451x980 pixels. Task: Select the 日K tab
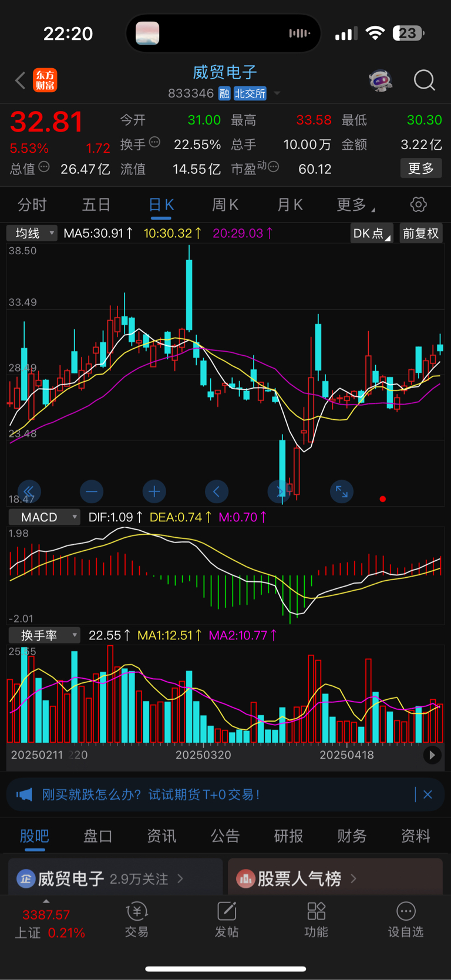161,204
